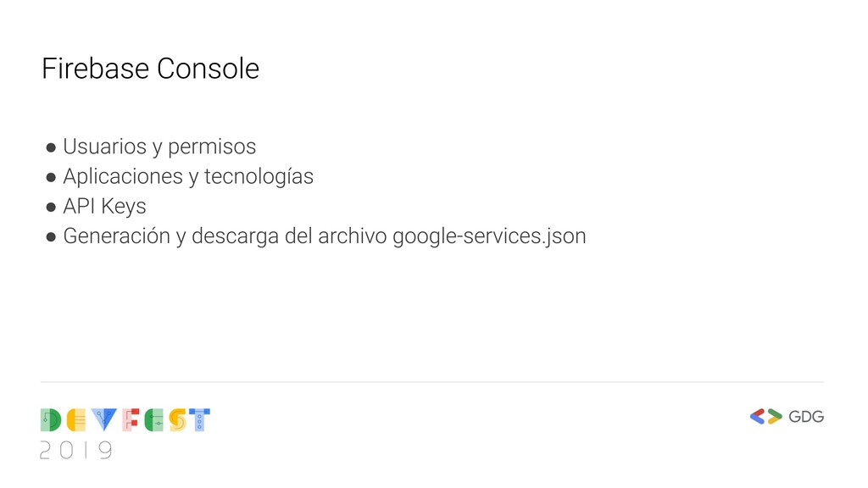Screen dimensions: 868x488
Task: Click the bullet dot before Usuarios
Action: 51,147
